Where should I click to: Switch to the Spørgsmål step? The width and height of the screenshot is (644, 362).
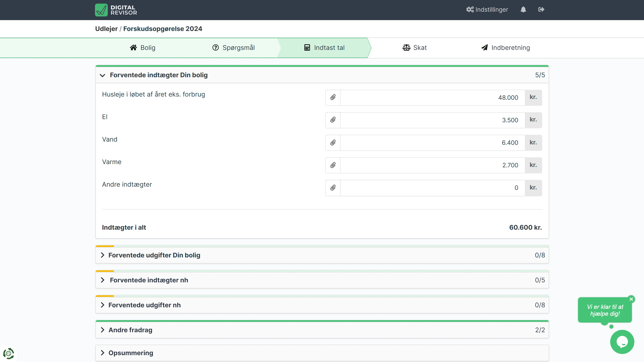point(233,47)
